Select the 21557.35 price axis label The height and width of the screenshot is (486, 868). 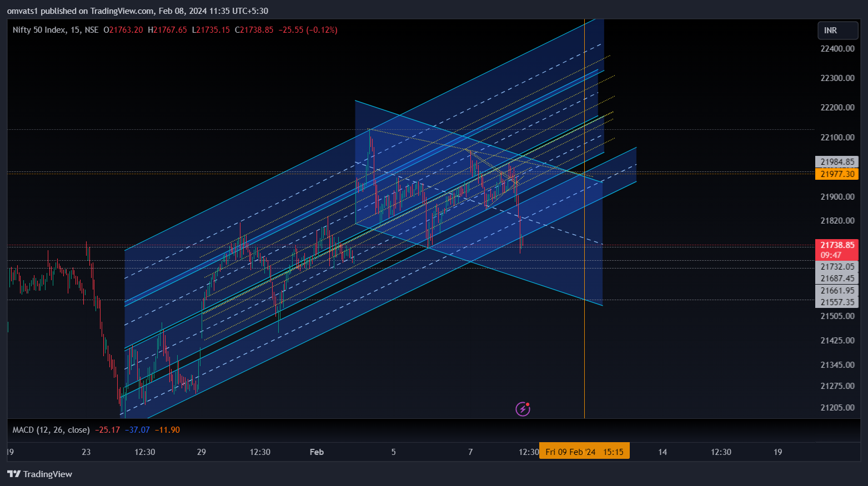[x=837, y=302]
